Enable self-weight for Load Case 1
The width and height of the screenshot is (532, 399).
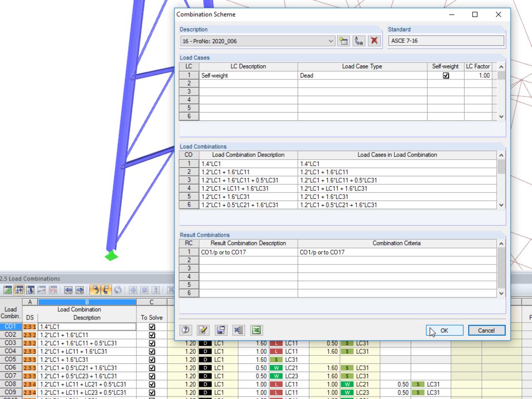coord(445,75)
